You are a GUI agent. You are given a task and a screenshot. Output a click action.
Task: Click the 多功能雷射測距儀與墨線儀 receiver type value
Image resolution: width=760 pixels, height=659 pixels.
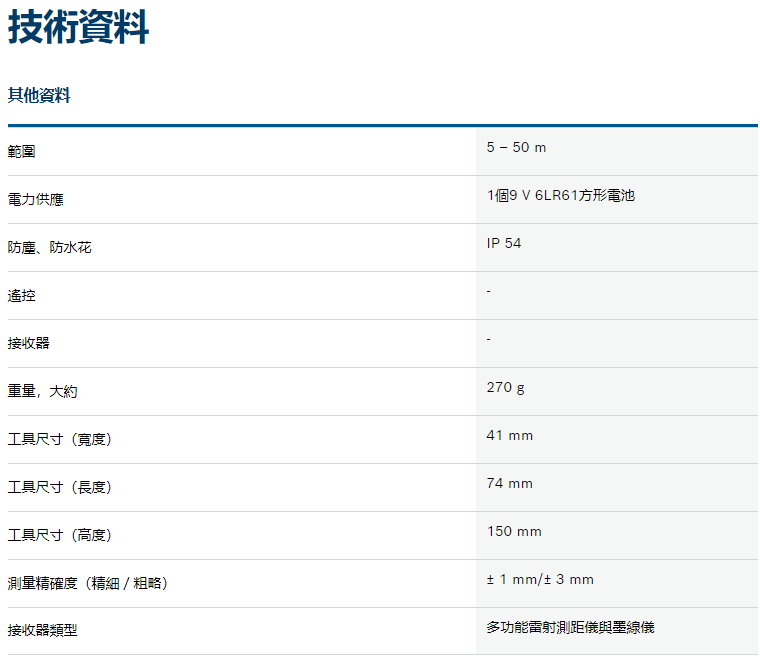tap(571, 628)
